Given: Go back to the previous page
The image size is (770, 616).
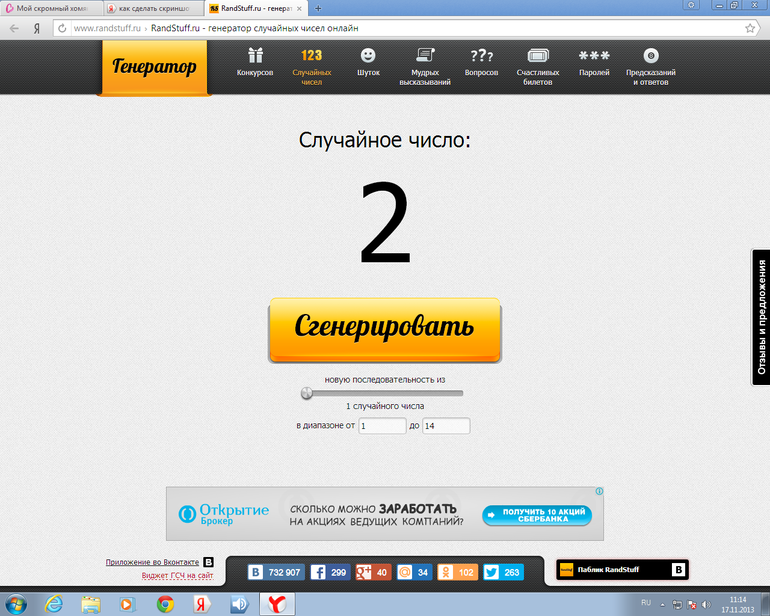Looking at the screenshot, I should click(x=14, y=28).
